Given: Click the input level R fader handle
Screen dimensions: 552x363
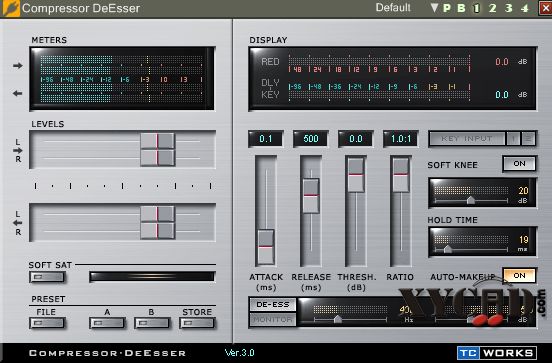Looking at the screenshot, I should click(157, 158).
